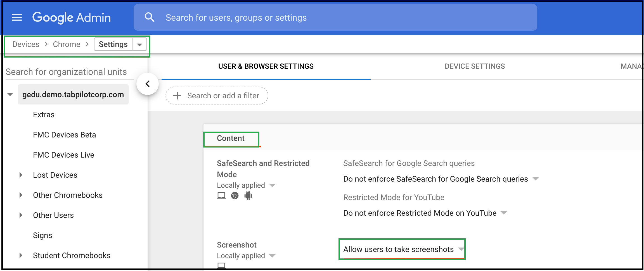Click the Chrome browser icon under SafeSearch
644x271 pixels.
click(x=235, y=196)
